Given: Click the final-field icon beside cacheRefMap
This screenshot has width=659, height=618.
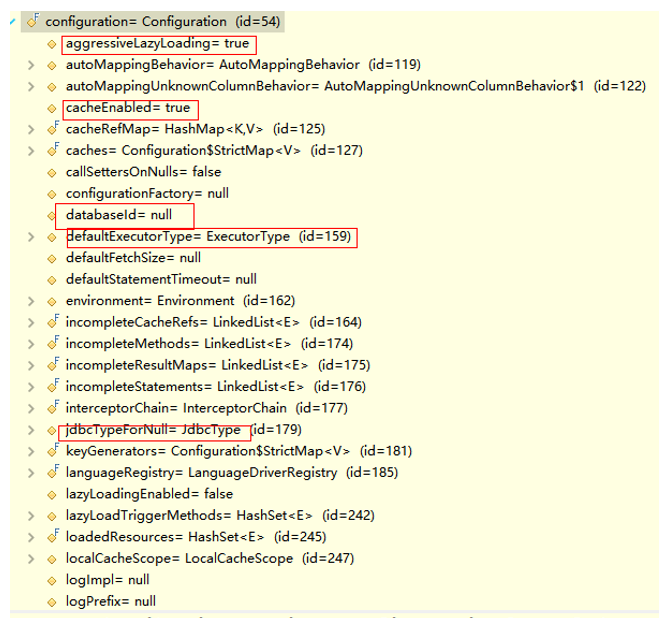Looking at the screenshot, I should click(53, 129).
